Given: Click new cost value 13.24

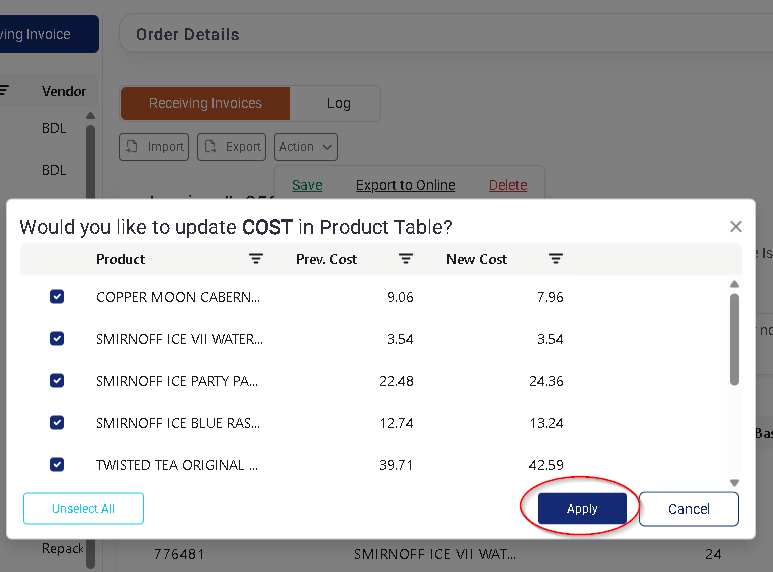Looking at the screenshot, I should [546, 423].
